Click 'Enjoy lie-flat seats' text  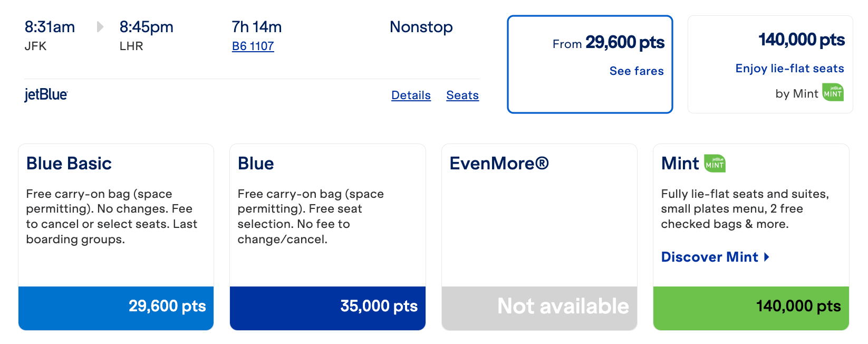coord(789,69)
